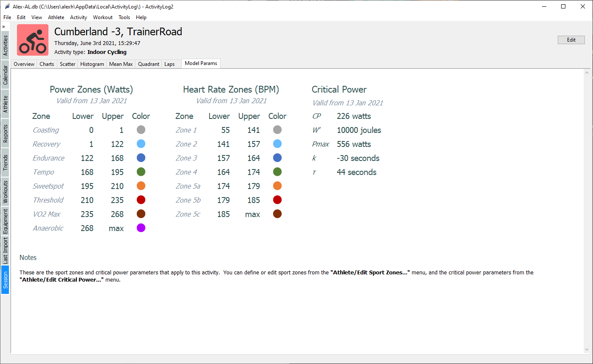Switch to the Overview tab
This screenshot has height=364, width=593.
tap(24, 64)
